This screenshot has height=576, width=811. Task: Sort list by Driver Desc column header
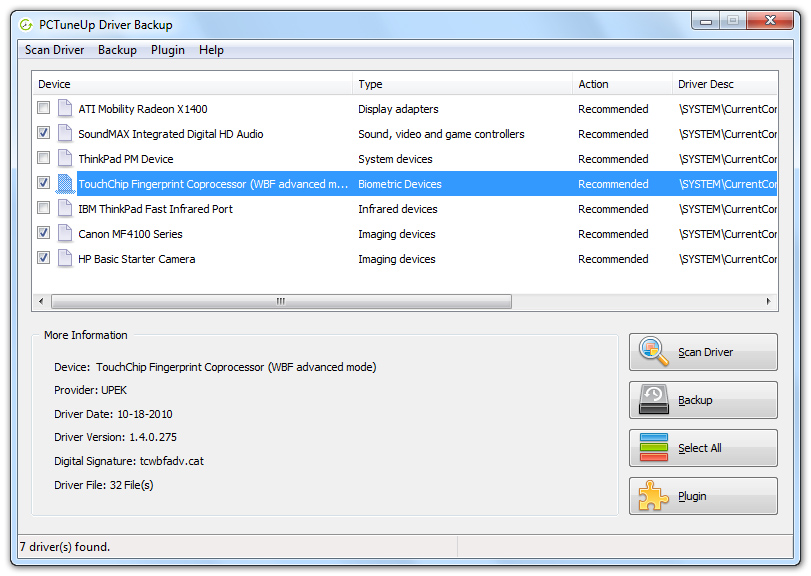coord(725,84)
